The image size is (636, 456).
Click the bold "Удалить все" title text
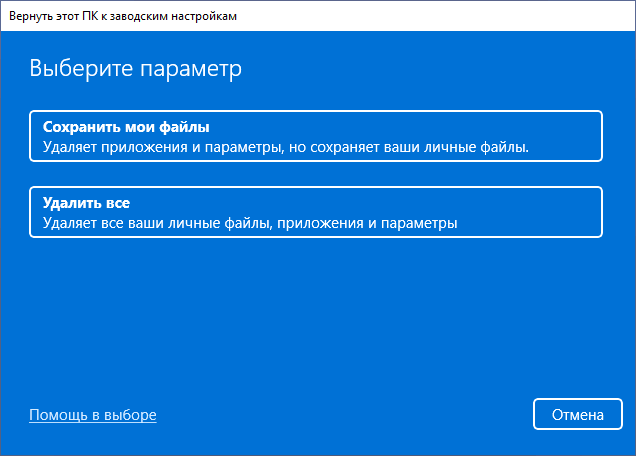pyautogui.click(x=87, y=203)
